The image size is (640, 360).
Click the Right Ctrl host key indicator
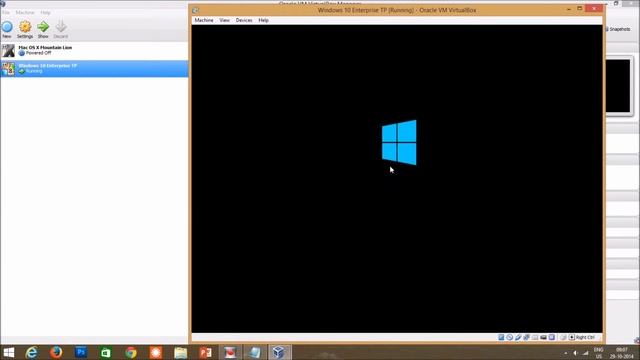click(582, 337)
